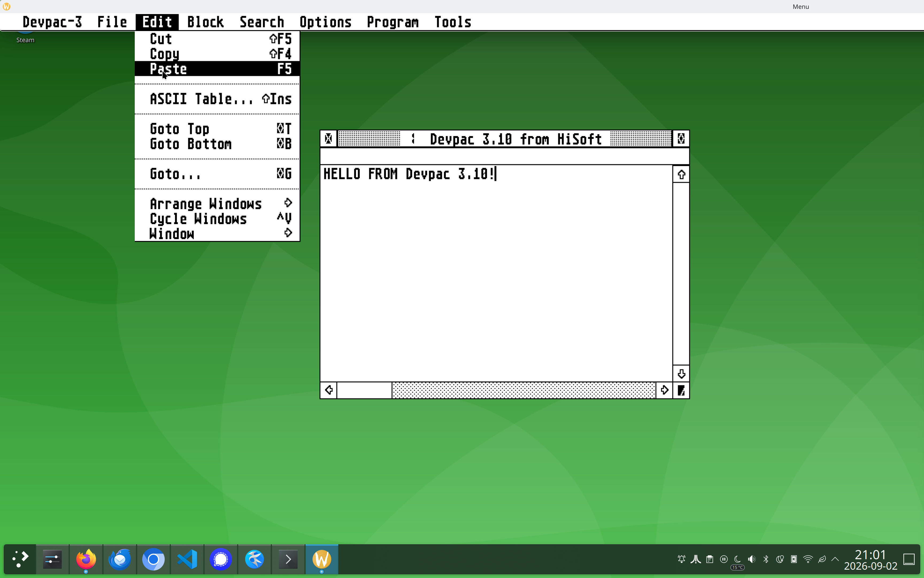Open the Options menu
The height and width of the screenshot is (578, 924).
pos(325,22)
